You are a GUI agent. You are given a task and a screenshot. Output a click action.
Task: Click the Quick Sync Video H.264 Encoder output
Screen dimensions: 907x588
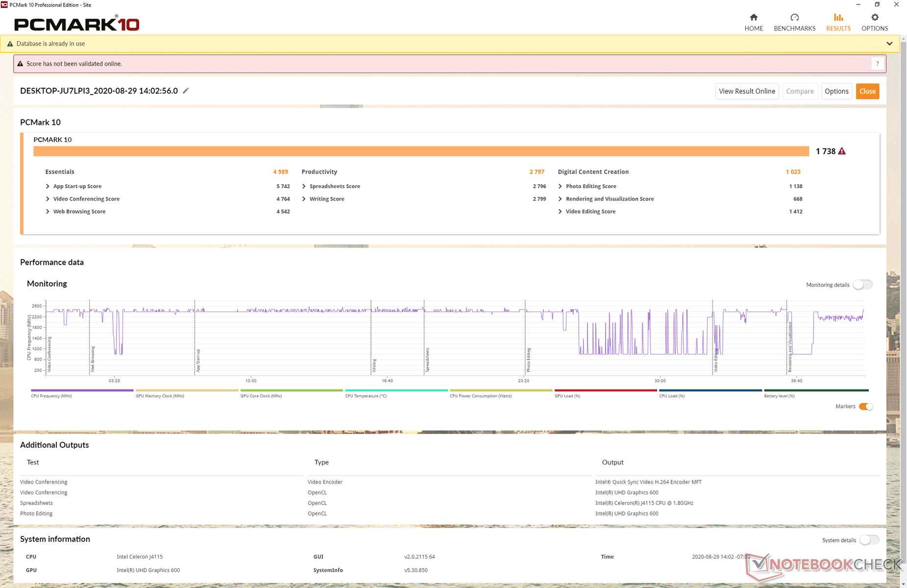(x=648, y=482)
